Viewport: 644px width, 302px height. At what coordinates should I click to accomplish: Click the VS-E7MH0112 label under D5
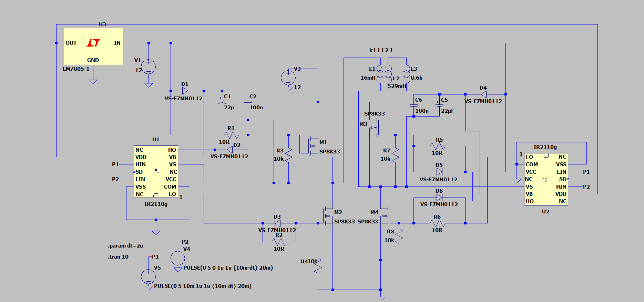(438, 180)
